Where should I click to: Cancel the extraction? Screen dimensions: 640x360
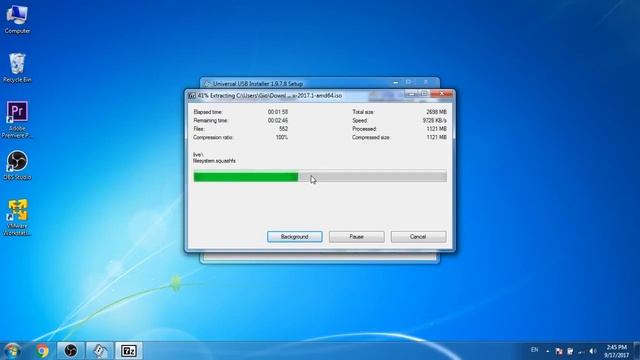click(x=418, y=237)
